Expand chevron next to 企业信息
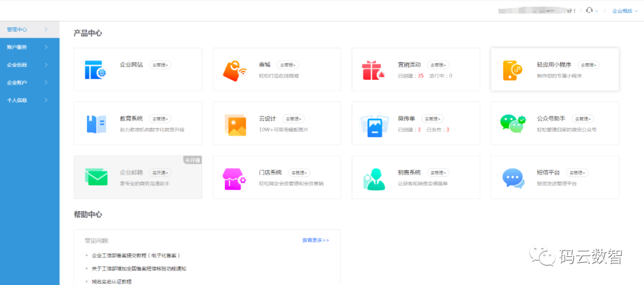This screenshot has width=644, height=285. point(46,65)
